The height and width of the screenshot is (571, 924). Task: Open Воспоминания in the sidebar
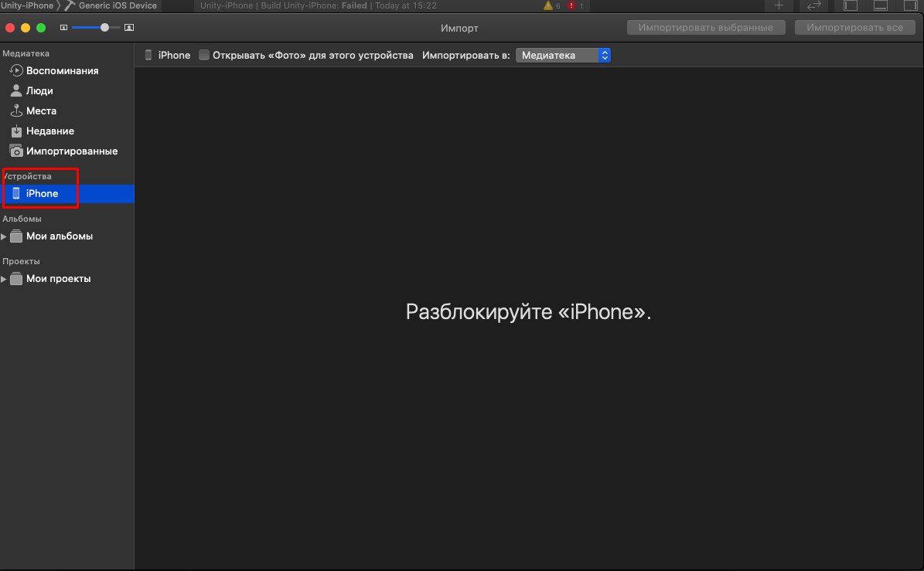click(62, 70)
